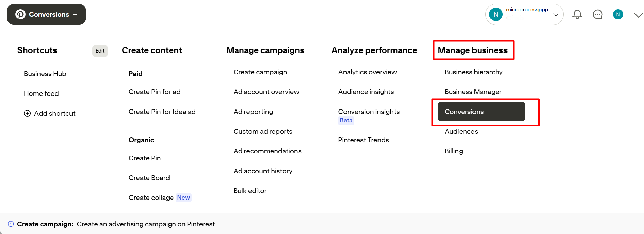Click the microprocessppp account avatar

pos(496,14)
